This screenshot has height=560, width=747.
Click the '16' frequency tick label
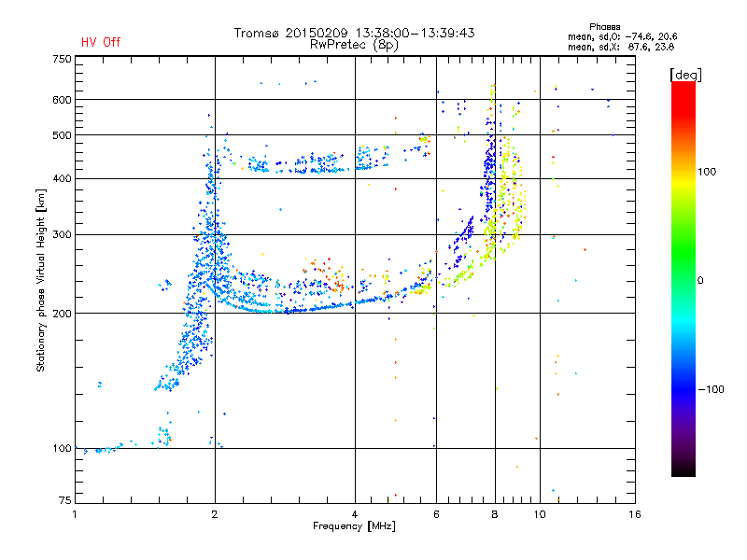[x=635, y=514]
